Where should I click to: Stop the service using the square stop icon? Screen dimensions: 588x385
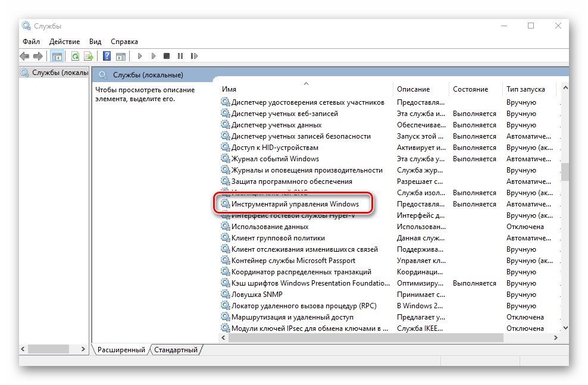click(x=166, y=55)
